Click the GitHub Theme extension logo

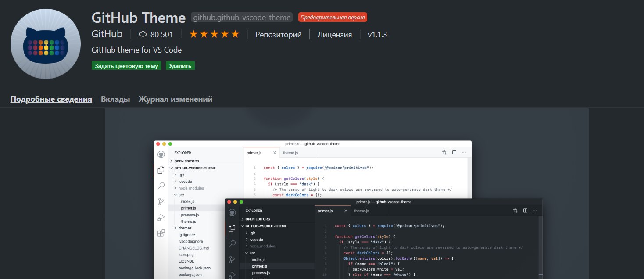pyautogui.click(x=46, y=44)
